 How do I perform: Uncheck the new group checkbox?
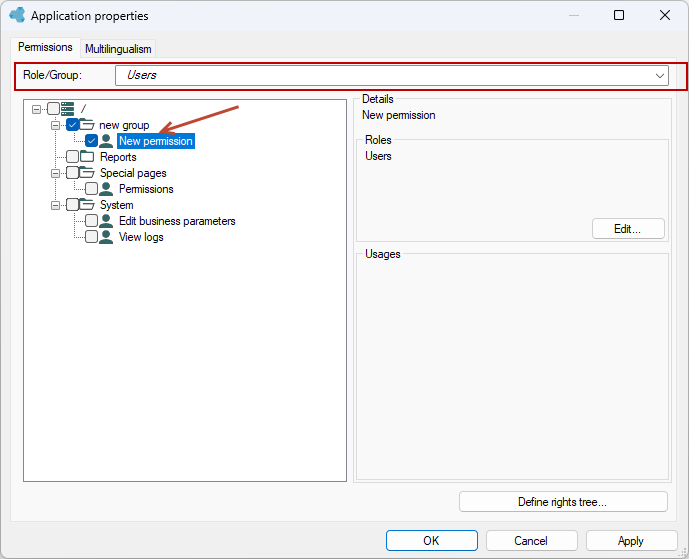(x=73, y=125)
